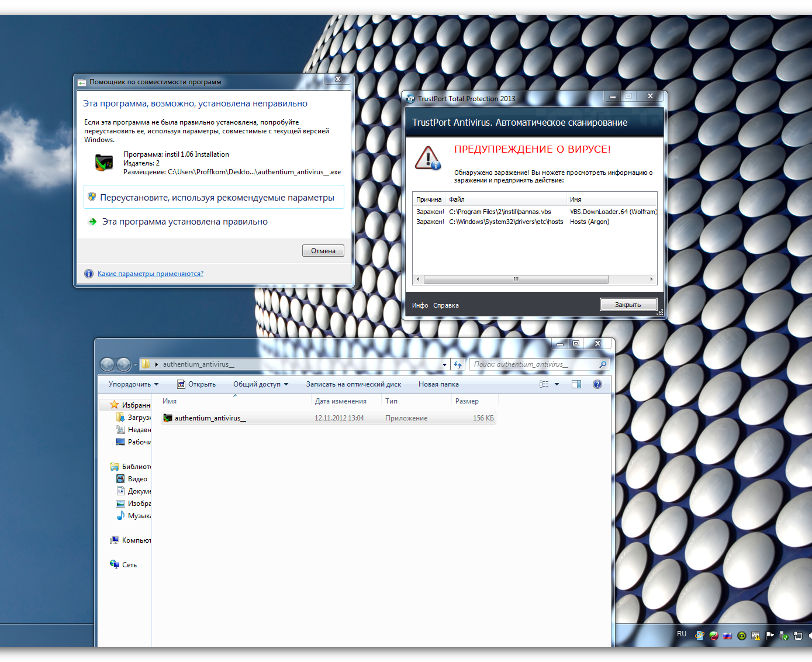Click the Закрыть button in TrustPort
Screen dimensions: 812x662
[x=628, y=305]
